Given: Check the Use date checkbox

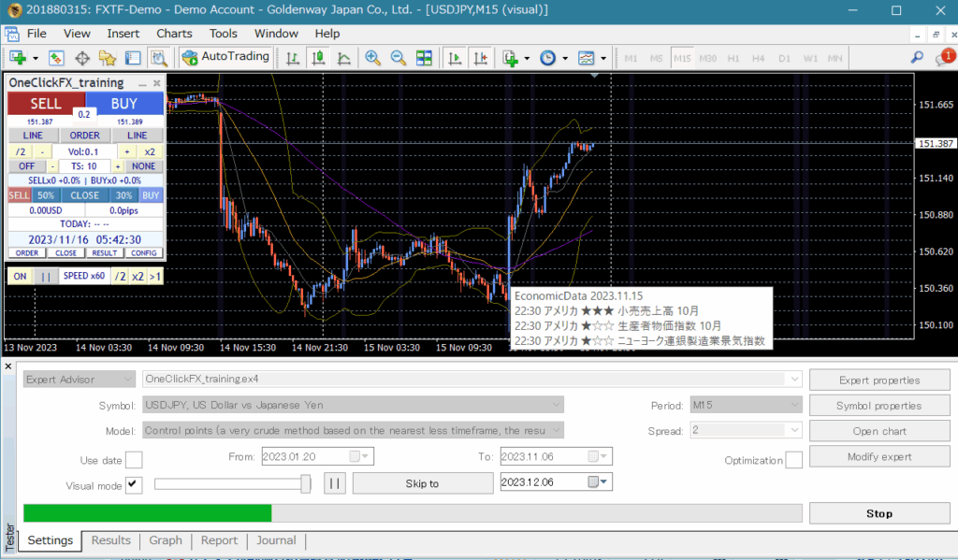Looking at the screenshot, I should [134, 459].
